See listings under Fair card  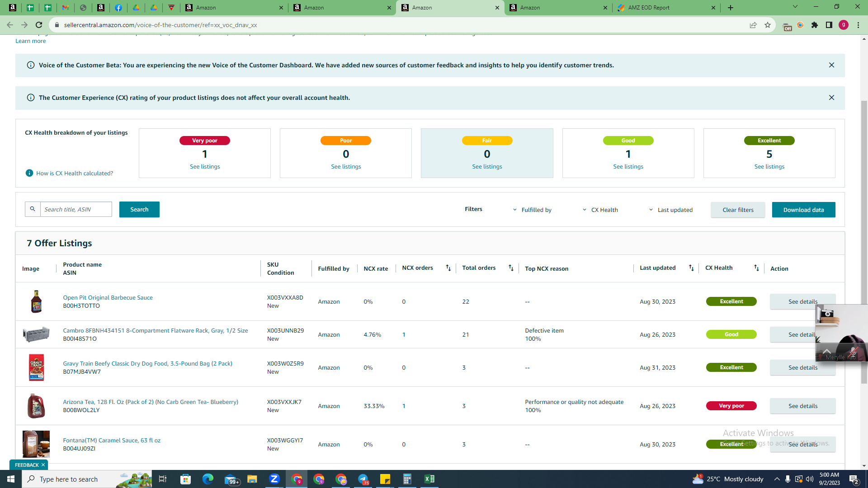(487, 167)
